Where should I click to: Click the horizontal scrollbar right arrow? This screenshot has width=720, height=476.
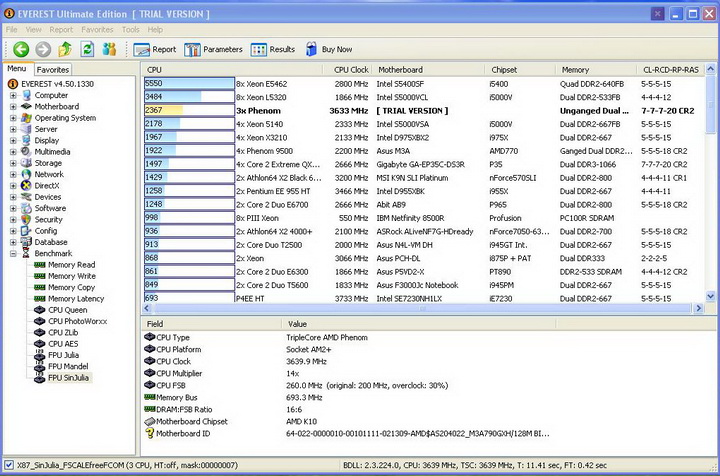[698, 308]
